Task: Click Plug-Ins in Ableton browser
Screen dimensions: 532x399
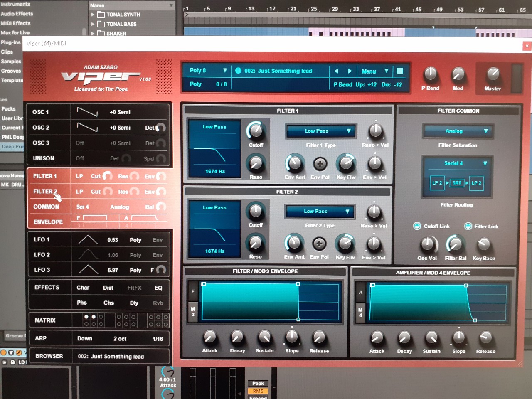Action: click(10, 42)
